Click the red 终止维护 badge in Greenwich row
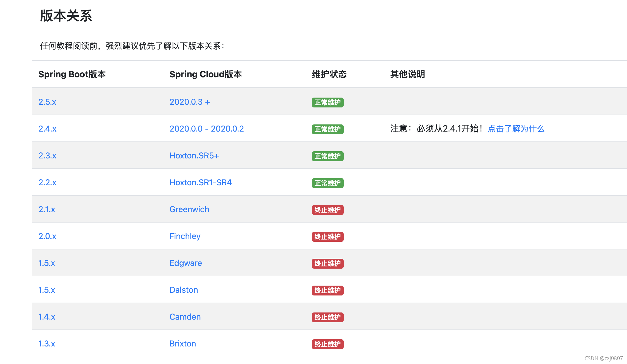Viewport: 627px width, 364px height. pos(327,210)
